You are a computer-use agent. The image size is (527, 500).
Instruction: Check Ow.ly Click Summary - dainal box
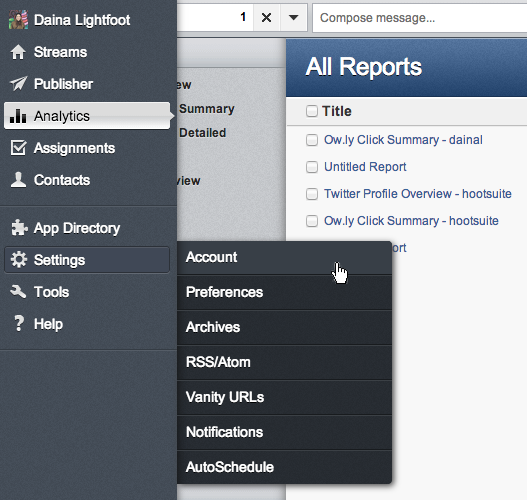[x=312, y=139]
